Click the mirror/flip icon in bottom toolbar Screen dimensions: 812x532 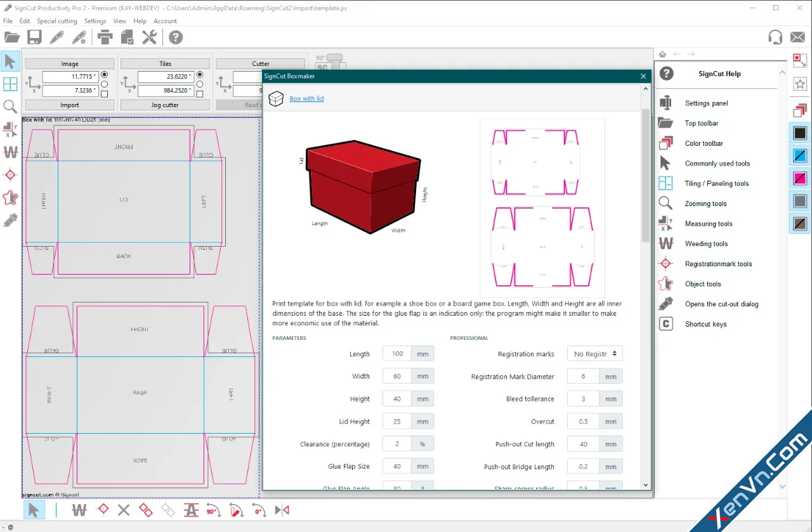282,510
